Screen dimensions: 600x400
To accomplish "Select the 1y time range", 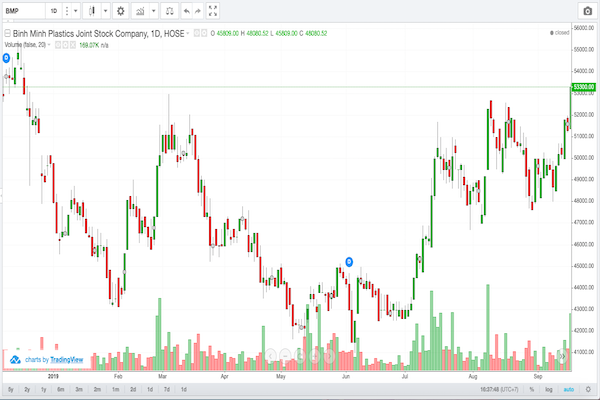I will click(x=44, y=389).
